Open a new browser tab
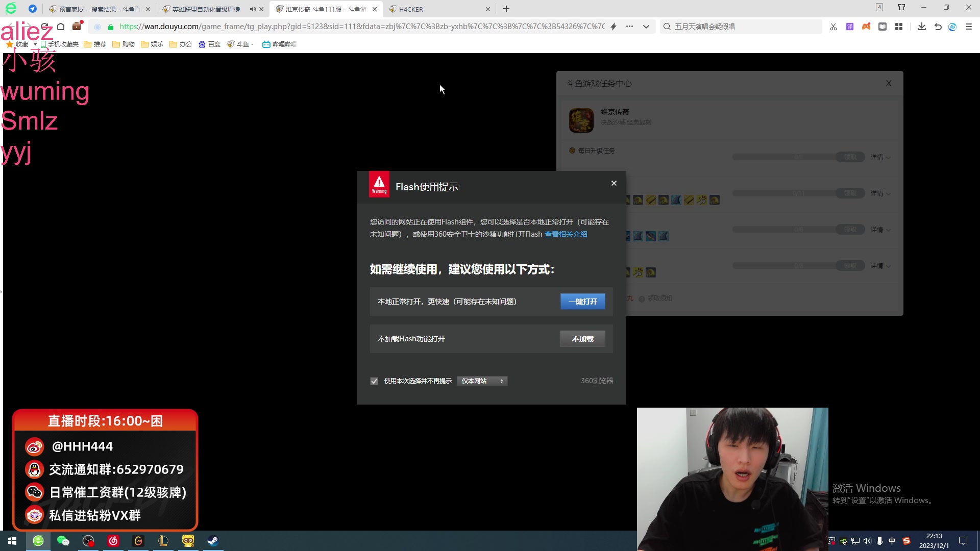This screenshot has width=980, height=551. click(506, 9)
